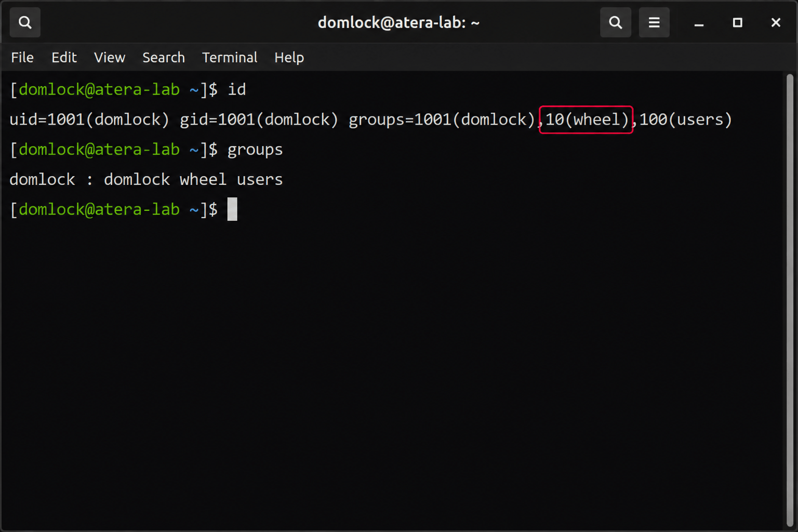798x532 pixels.
Task: Click 'wheel' in the groups command output
Action: point(203,179)
